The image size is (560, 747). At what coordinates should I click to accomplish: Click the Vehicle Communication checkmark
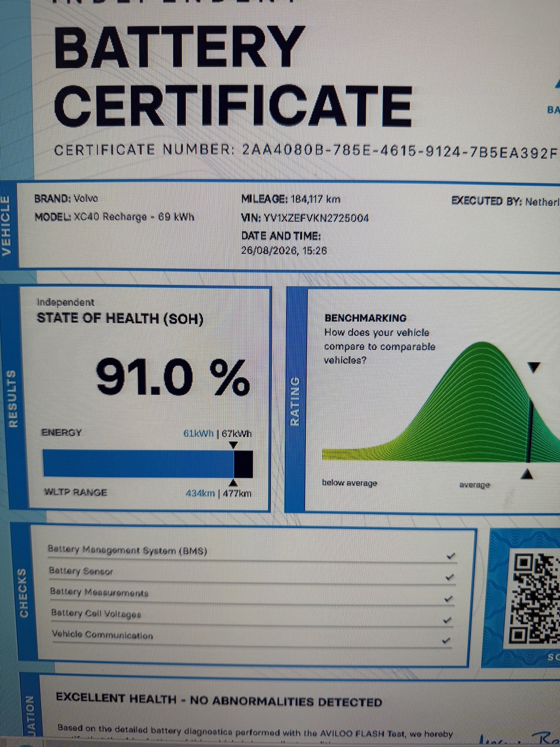coord(446,640)
